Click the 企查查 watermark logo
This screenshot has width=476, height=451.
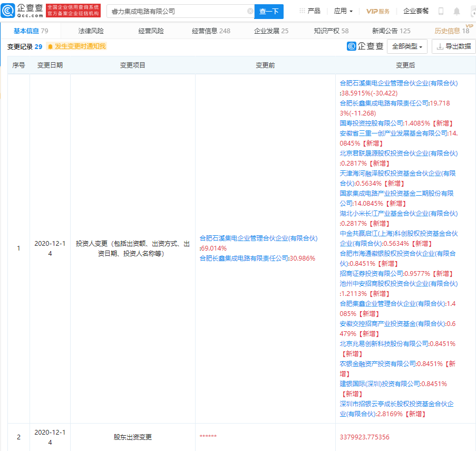365,46
